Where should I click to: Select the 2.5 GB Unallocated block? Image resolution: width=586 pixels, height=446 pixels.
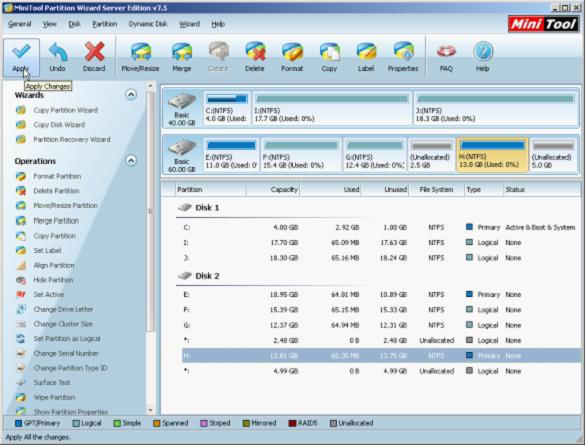click(x=431, y=155)
